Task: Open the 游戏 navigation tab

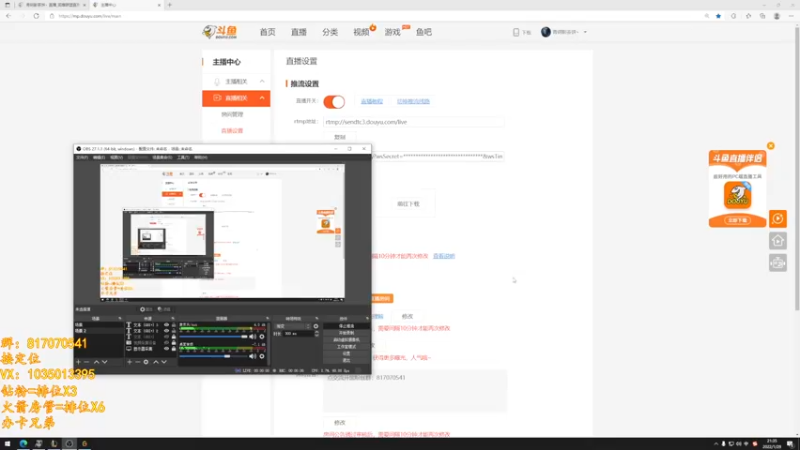Action: 392,32
